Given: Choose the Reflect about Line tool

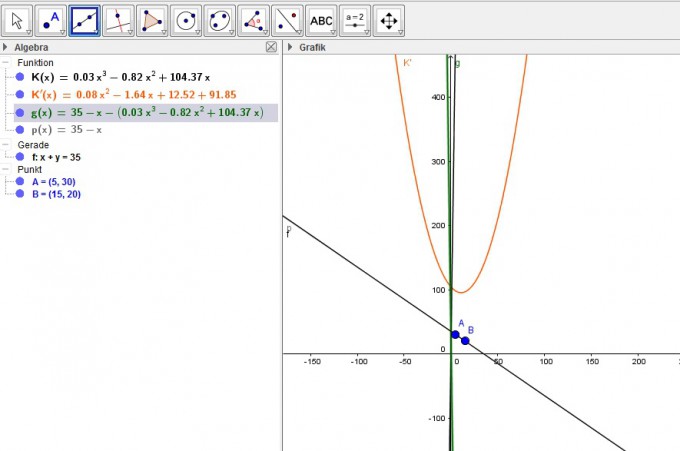Looking at the screenshot, I should coord(287,19).
